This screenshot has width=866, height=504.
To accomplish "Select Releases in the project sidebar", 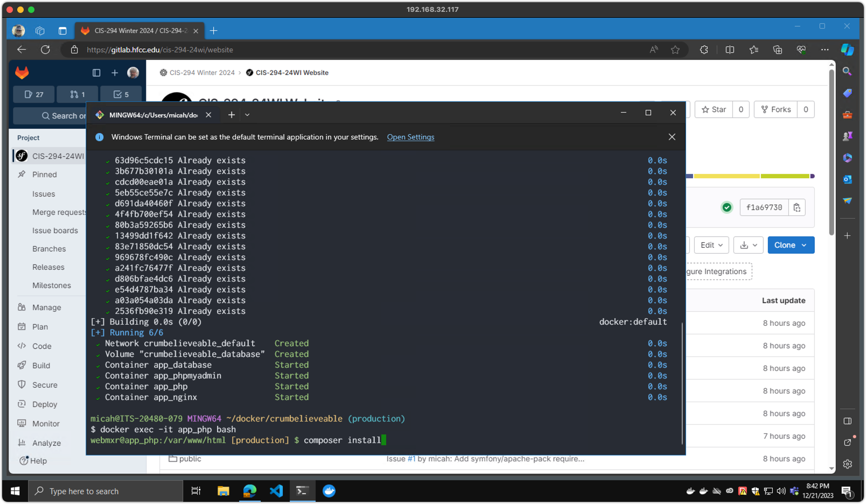I will [x=48, y=267].
